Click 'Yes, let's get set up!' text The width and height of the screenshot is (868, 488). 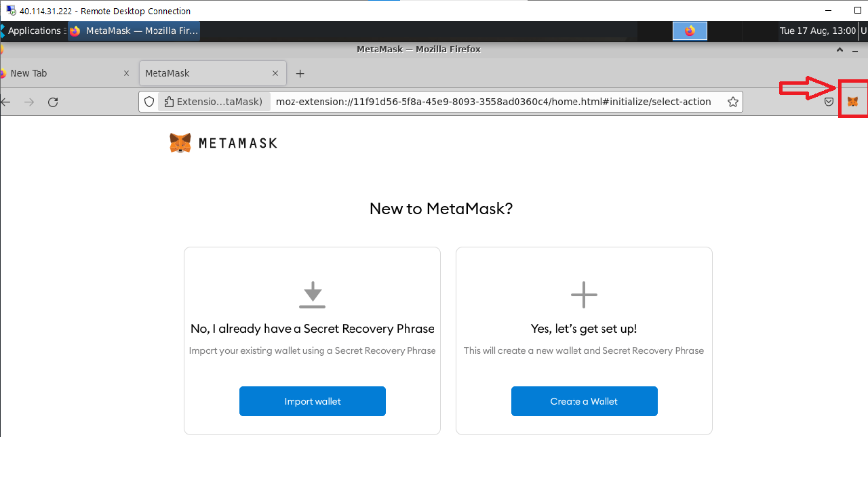[x=584, y=329]
